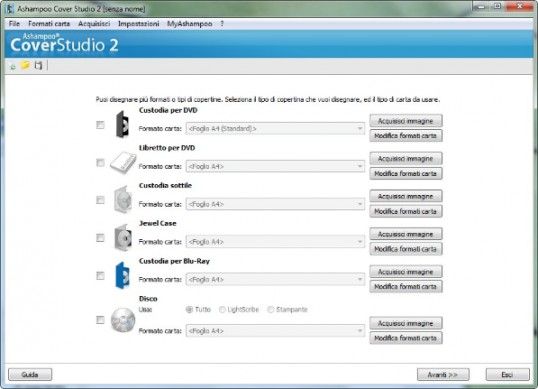538x389 pixels.
Task: Click the Custodia sottile slim case icon
Action: (x=123, y=200)
